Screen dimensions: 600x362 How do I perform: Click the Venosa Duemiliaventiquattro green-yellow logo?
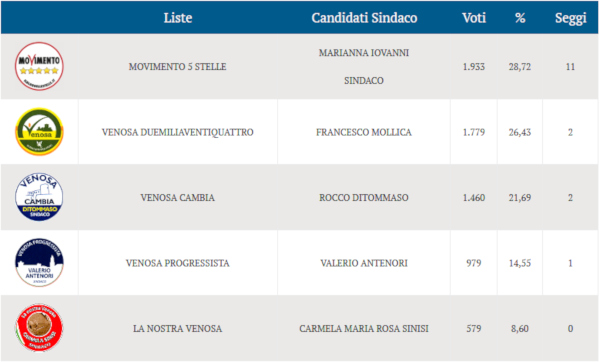[x=39, y=132]
